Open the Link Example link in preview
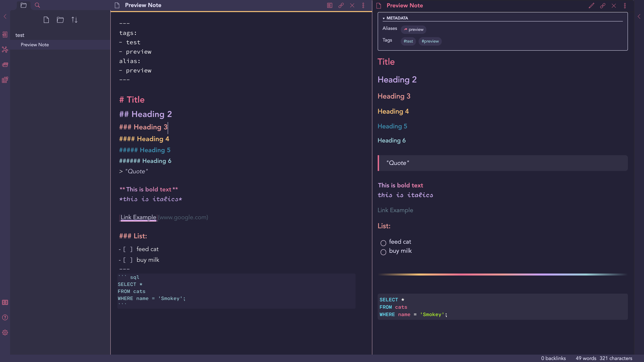Image resolution: width=644 pixels, height=362 pixels. 395,210
